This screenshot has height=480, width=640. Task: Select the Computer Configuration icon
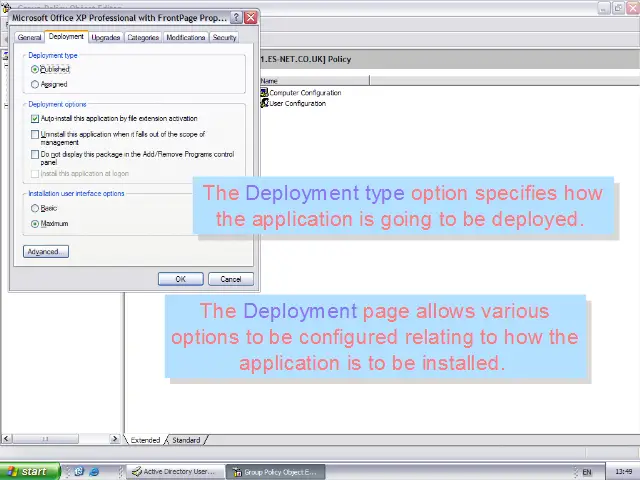coord(264,93)
